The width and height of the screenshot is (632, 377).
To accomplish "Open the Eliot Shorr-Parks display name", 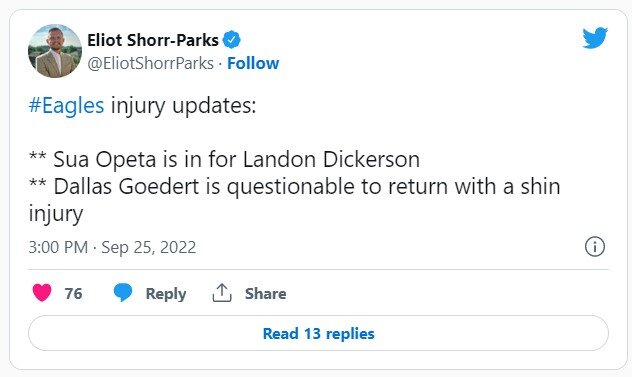I will point(153,40).
